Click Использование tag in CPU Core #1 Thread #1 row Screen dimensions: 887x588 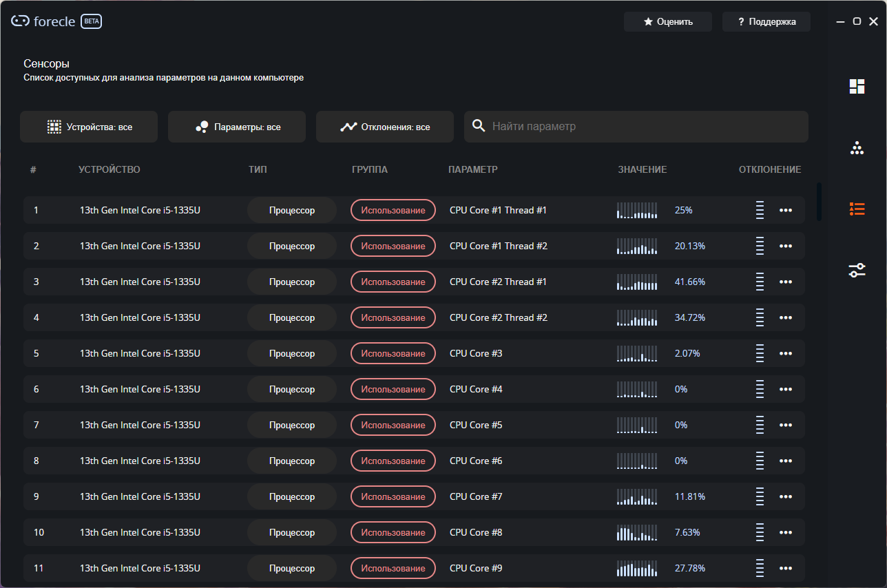(x=393, y=210)
